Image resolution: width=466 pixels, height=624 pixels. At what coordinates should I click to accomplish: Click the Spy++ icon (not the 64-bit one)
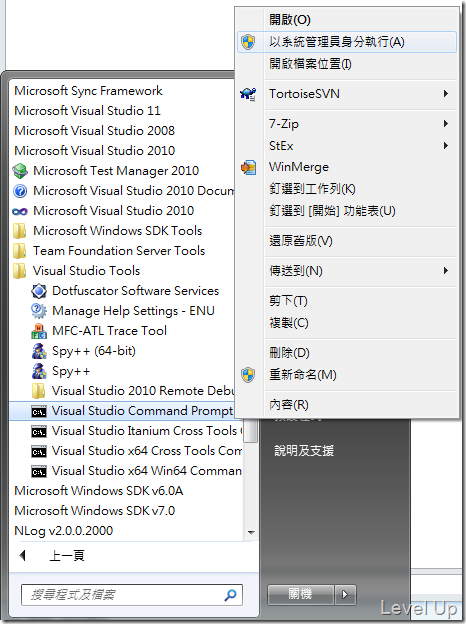point(39,371)
